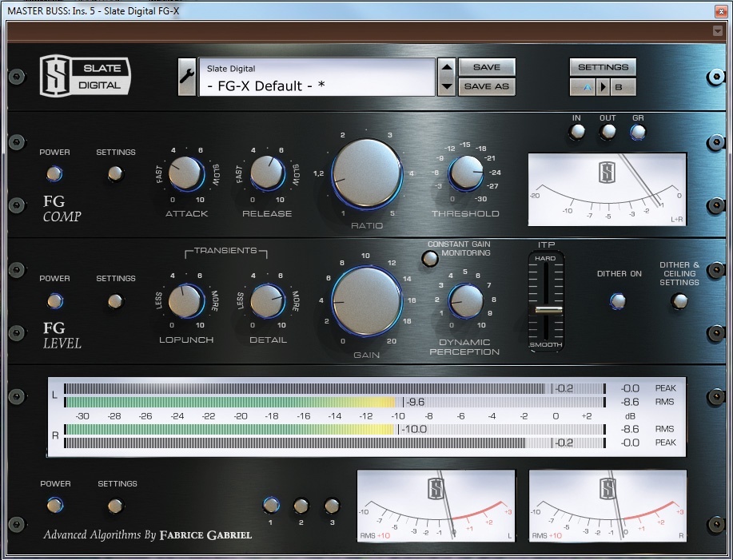Click the large Gain knob
This screenshot has height=560, width=733.
367,302
